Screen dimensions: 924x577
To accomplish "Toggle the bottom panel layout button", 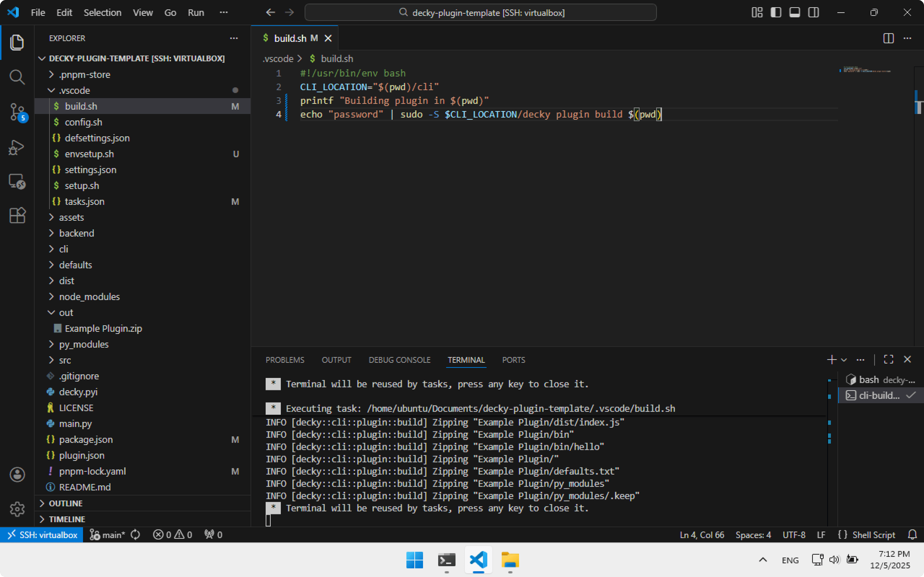I will click(794, 13).
